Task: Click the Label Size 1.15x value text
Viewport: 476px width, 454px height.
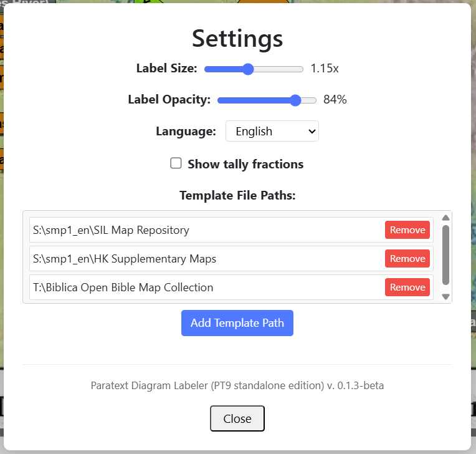Action: [x=325, y=69]
